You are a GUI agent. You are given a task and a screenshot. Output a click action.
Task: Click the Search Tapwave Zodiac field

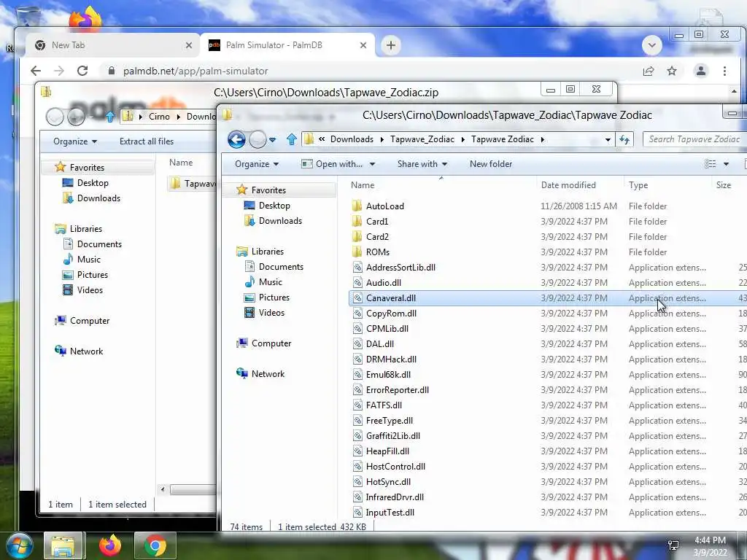tap(694, 139)
